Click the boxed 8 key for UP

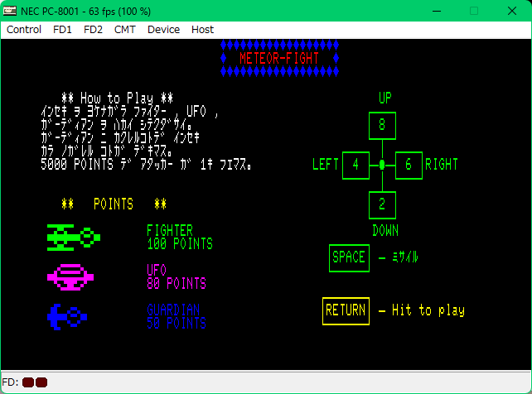pos(382,125)
